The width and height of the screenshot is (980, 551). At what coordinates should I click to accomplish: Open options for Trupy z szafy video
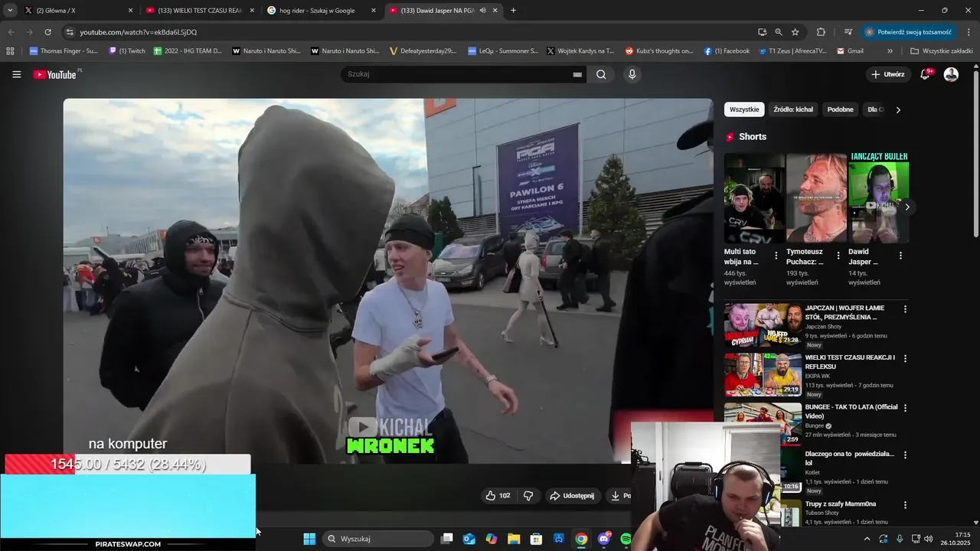point(905,505)
